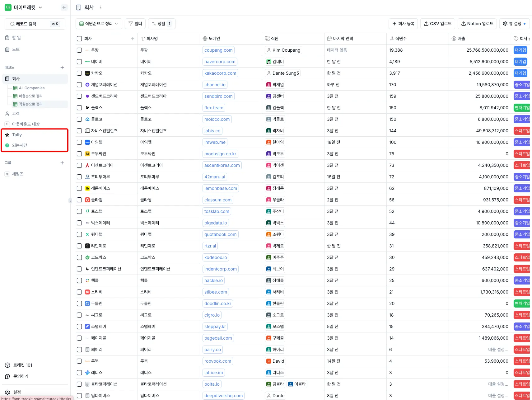Click the plus icon next to 그룹
The width and height of the screenshot is (532, 400).
coord(62,163)
